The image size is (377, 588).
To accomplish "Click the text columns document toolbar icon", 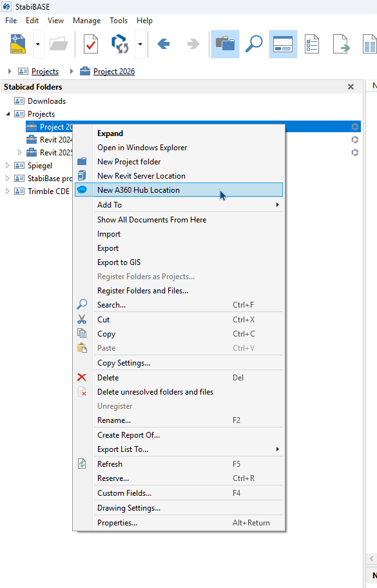I will 370,44.
